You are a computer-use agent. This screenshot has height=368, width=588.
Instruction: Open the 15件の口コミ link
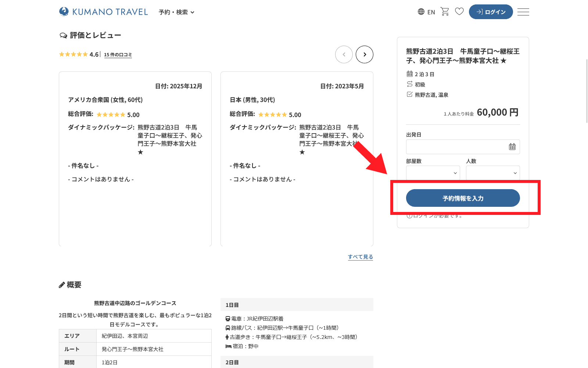(118, 55)
